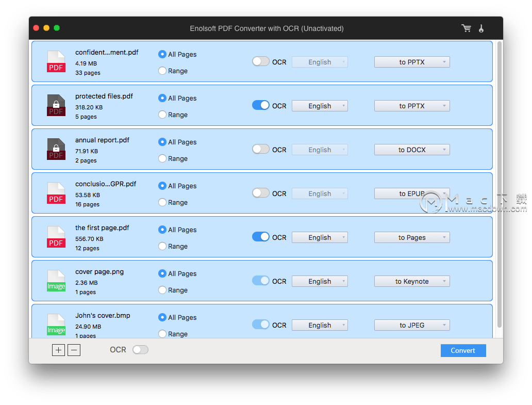Add a file with the plus button
The width and height of the screenshot is (532, 405).
pyautogui.click(x=58, y=350)
